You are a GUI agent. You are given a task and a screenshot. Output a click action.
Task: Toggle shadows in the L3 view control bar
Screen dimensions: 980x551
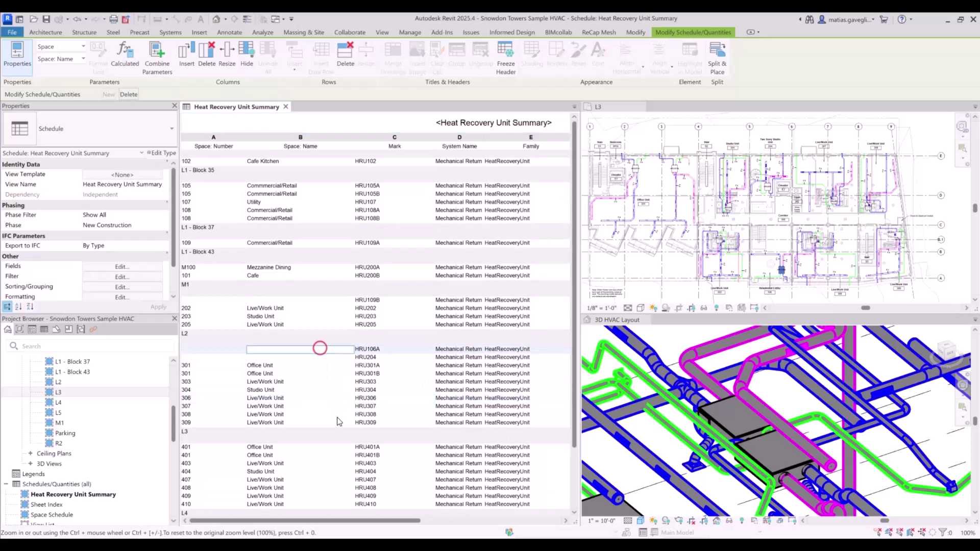point(666,308)
